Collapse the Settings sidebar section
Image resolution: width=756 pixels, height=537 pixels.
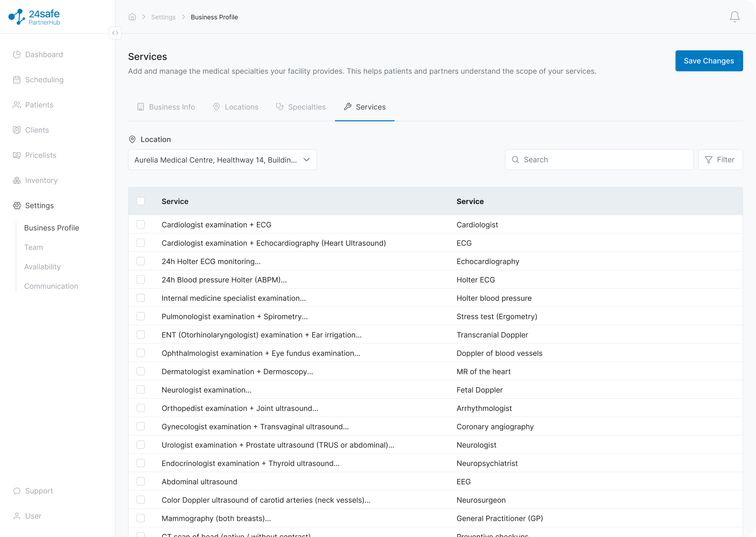tap(39, 206)
